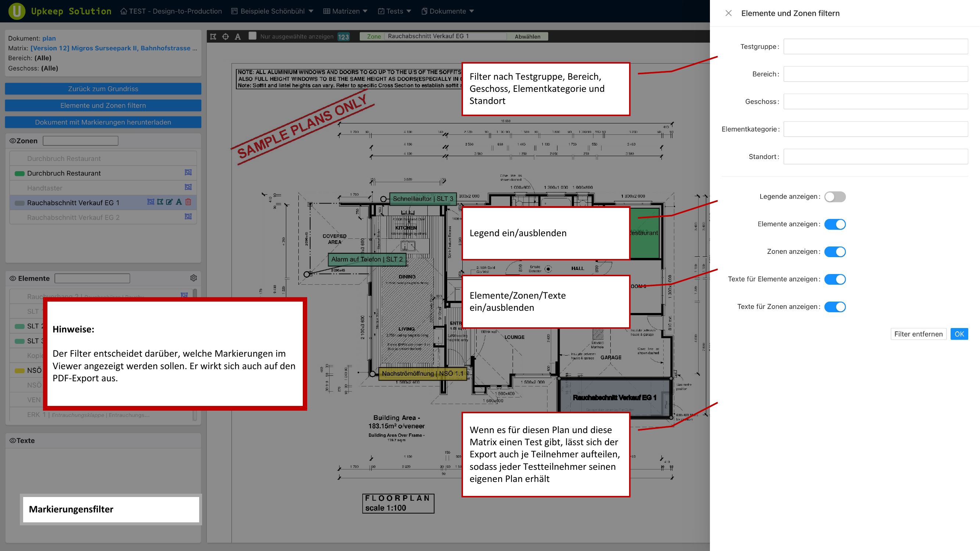Select the crosshair tool in viewer toolbar
Image resolution: width=980 pixels, height=551 pixels.
click(226, 36)
